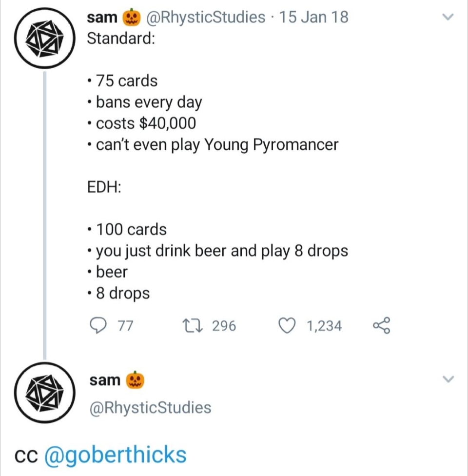Click the 296 retweets count
468x476 pixels.
point(224,326)
